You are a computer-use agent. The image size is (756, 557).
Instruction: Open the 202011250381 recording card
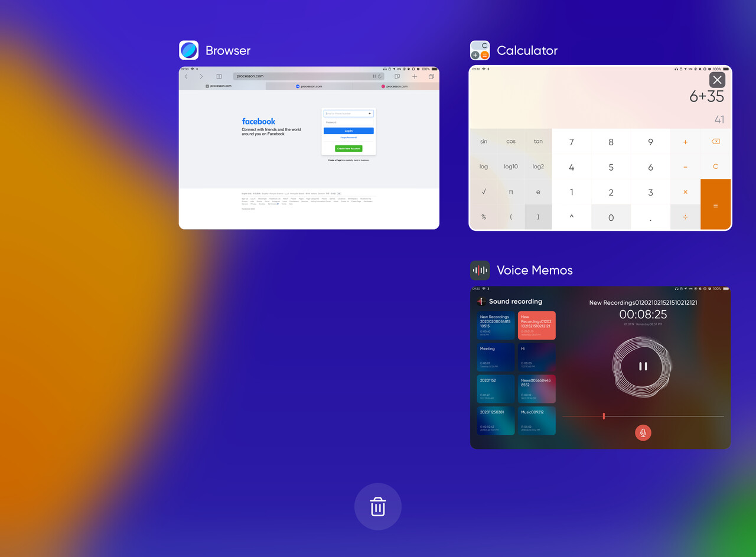click(496, 421)
